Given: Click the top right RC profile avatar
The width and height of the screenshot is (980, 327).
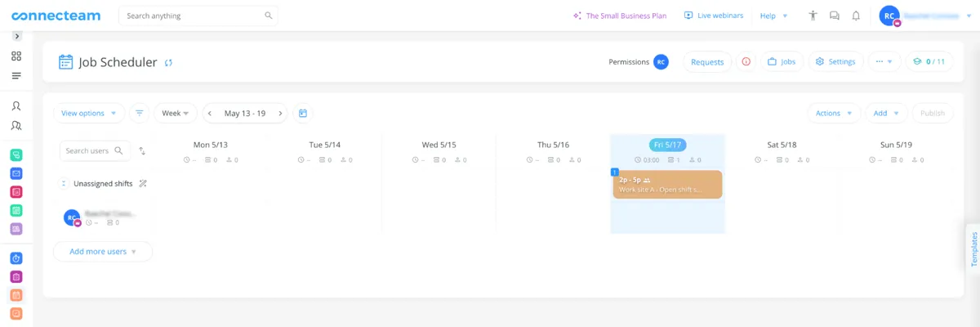Looking at the screenshot, I should click(889, 16).
